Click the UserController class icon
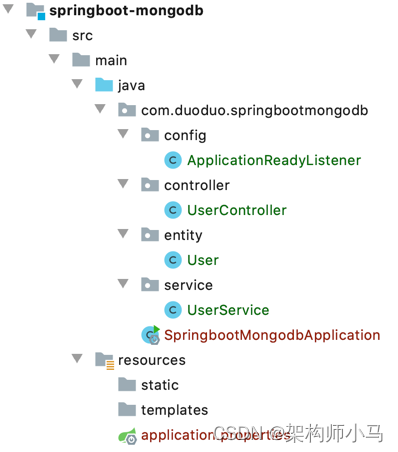Screen dimensions: 398x452 (173, 210)
